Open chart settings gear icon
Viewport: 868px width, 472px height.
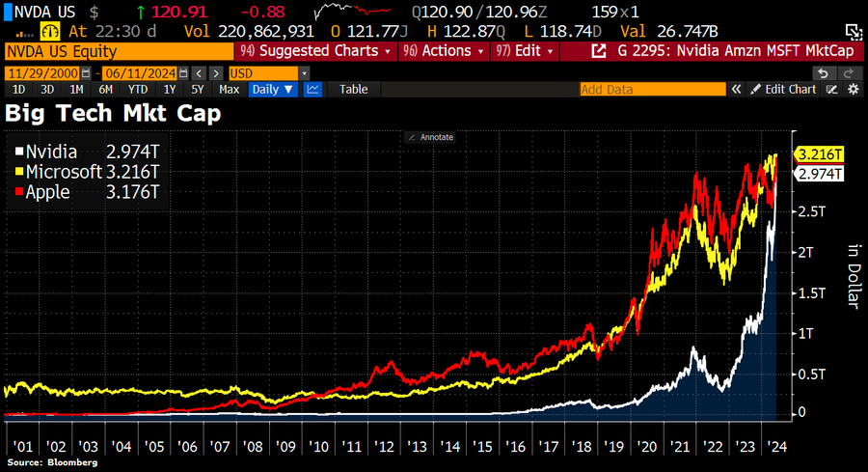click(x=854, y=89)
